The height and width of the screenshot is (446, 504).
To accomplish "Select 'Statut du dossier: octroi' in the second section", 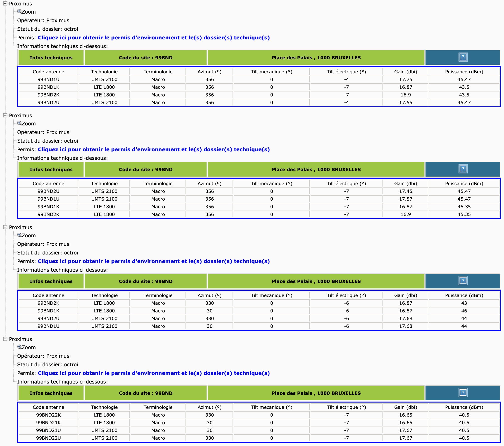I will coord(48,141).
